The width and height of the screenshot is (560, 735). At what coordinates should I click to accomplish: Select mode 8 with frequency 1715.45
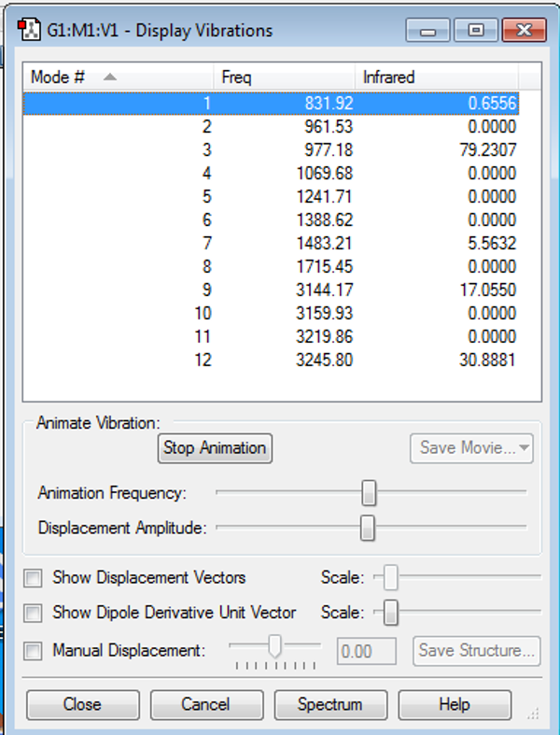tap(271, 267)
